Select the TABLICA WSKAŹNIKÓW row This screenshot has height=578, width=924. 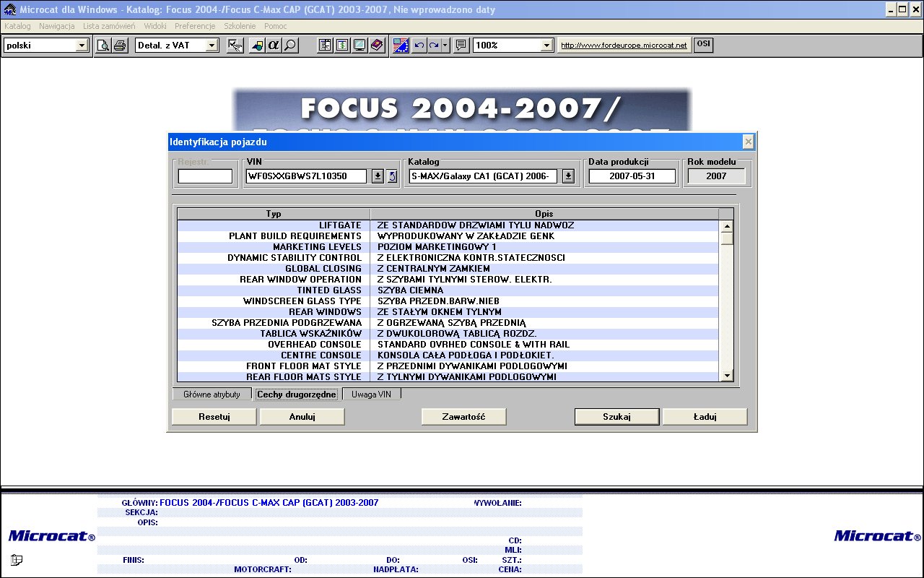point(448,334)
